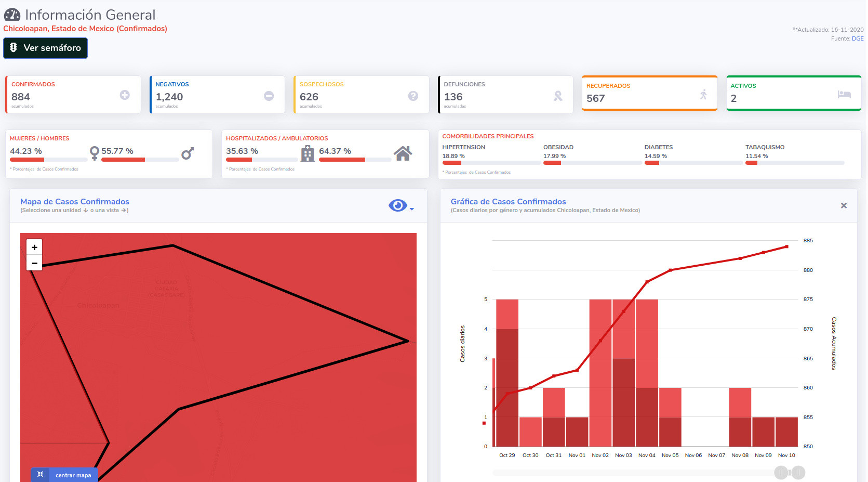Close the Gráfica de Casos Confirmados panel
This screenshot has width=868, height=482.
[x=844, y=205]
